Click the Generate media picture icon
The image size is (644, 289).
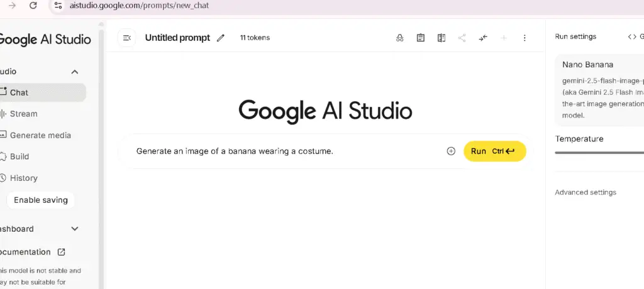3,134
